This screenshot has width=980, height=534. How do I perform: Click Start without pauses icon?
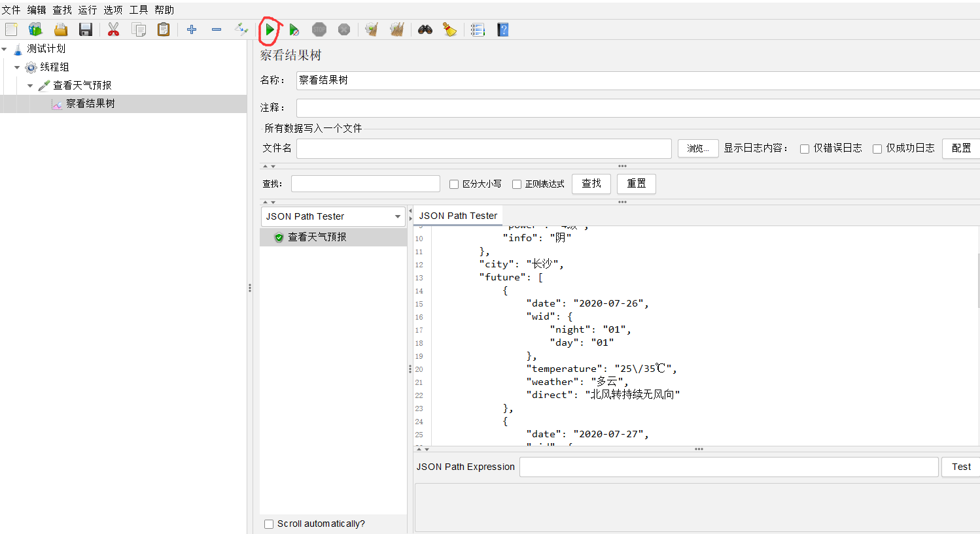tap(294, 30)
